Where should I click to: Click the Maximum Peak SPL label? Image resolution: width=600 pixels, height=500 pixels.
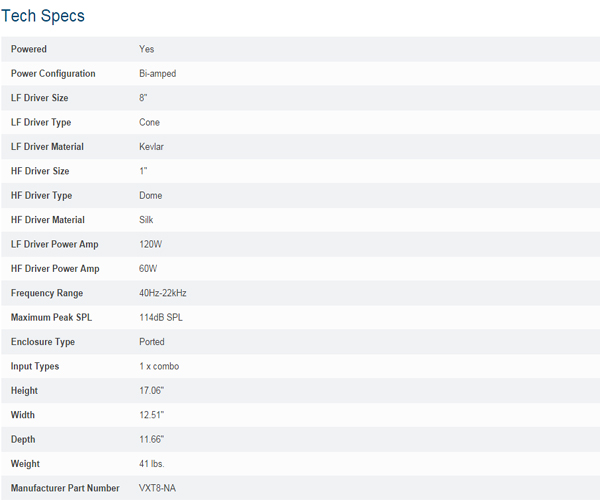tap(51, 318)
